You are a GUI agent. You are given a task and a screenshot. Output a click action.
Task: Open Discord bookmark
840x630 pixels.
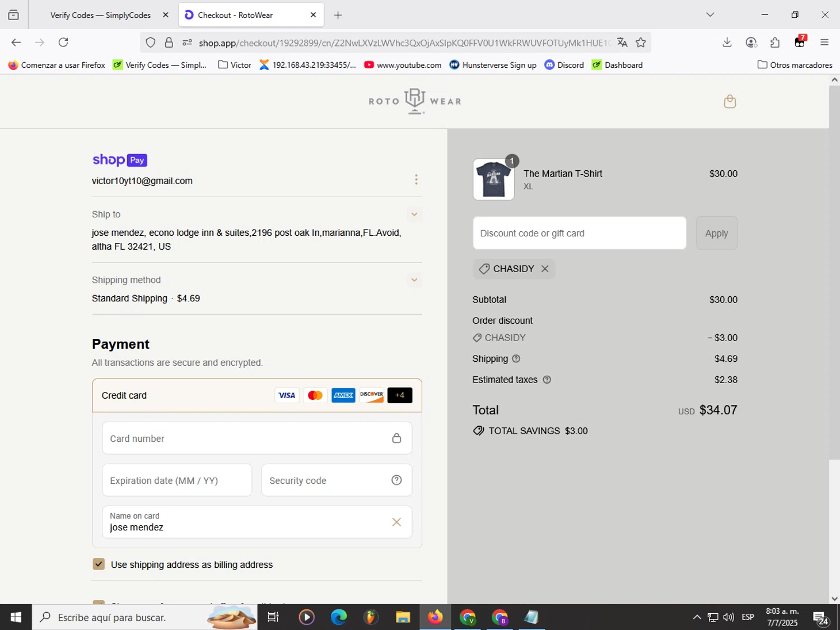click(564, 65)
